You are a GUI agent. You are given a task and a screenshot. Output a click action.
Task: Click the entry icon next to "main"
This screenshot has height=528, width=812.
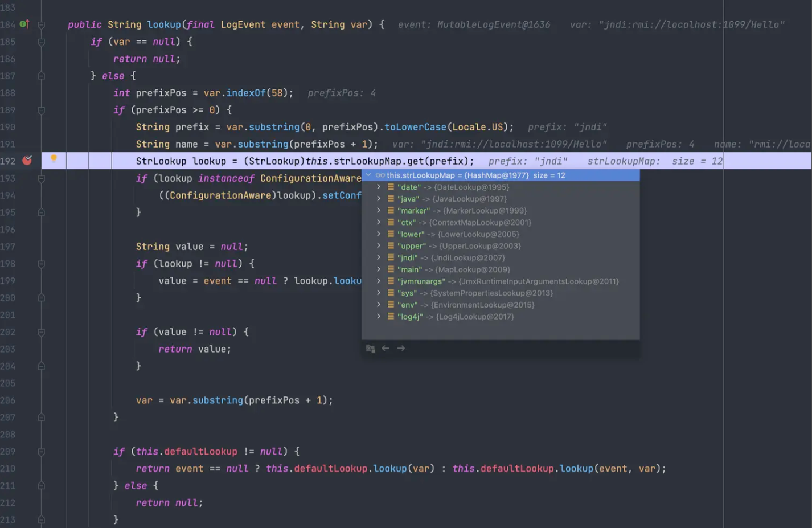coord(391,269)
